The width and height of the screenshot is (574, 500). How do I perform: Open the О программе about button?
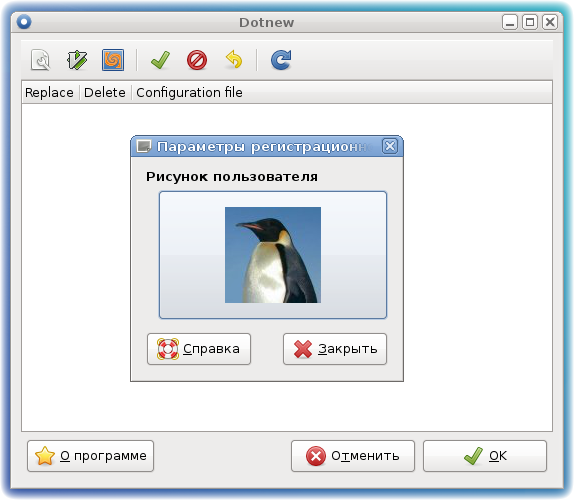pyautogui.click(x=90, y=456)
